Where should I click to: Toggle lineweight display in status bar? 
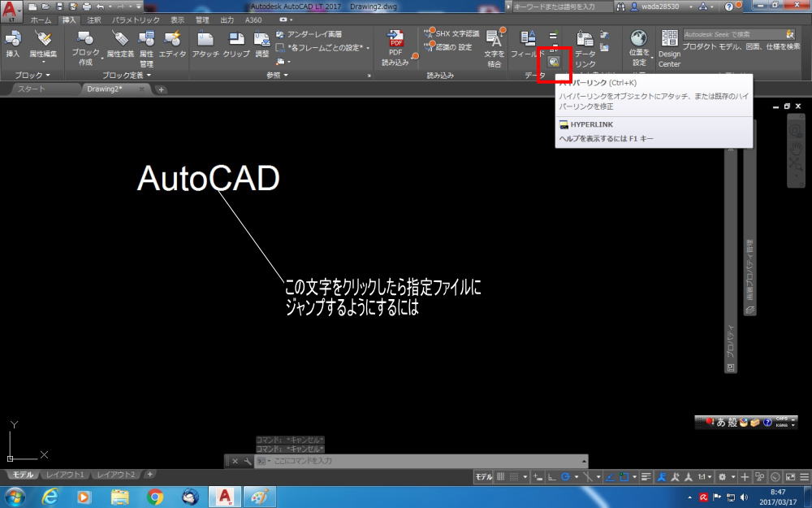click(646, 477)
